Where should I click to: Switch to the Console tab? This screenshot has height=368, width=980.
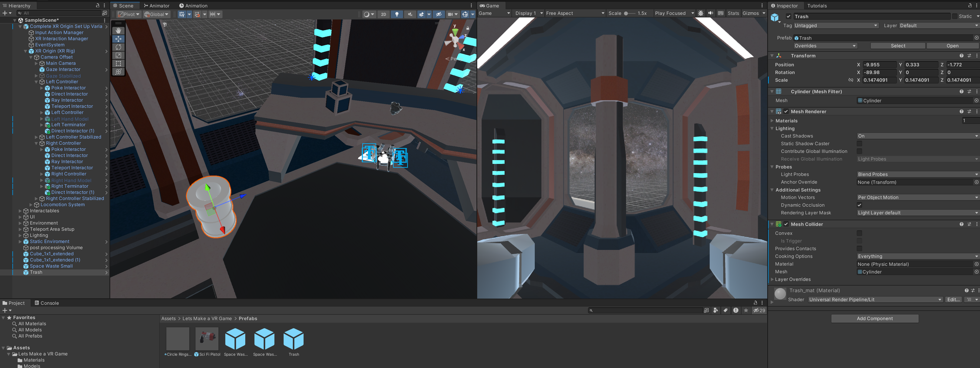click(x=47, y=303)
